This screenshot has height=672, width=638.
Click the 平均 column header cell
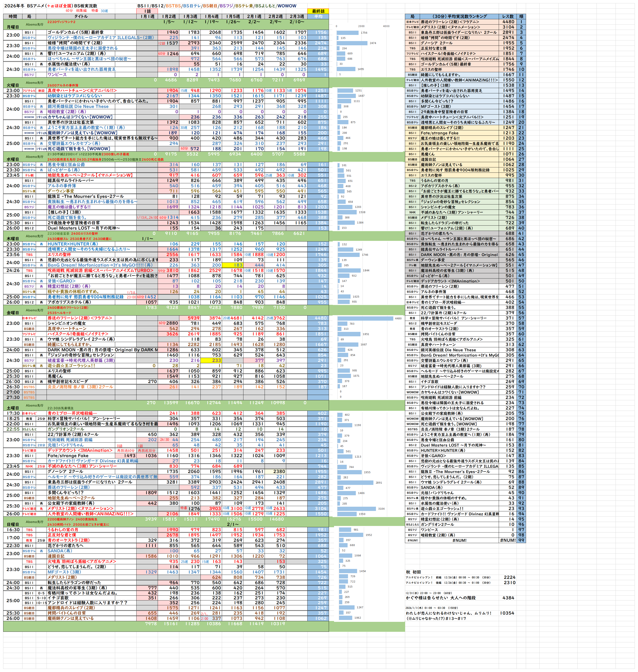pyautogui.click(x=318, y=16)
